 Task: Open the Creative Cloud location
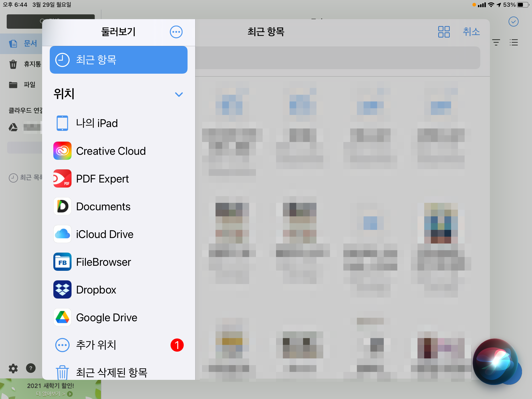tap(111, 151)
